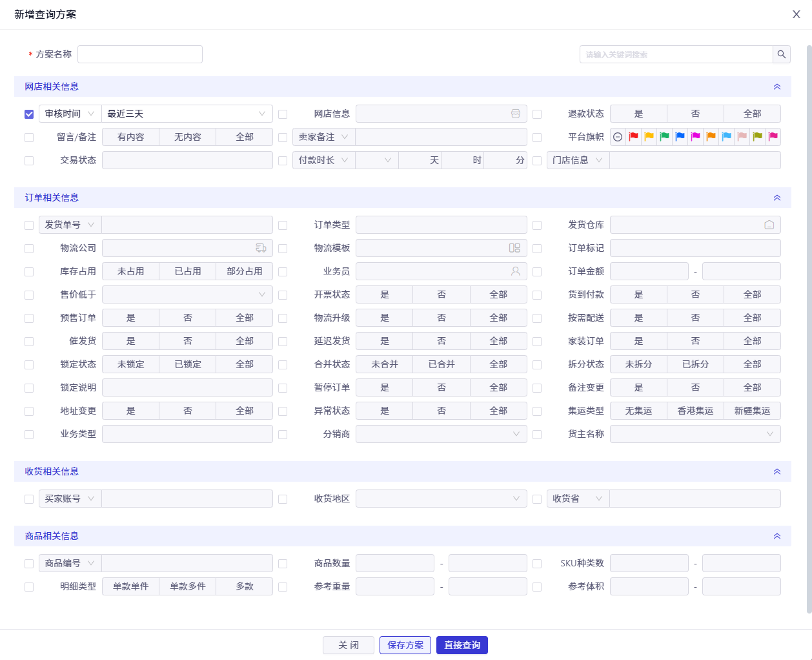Collapse the 网店相关信息 section
Screen dimensions: 812x660
pyautogui.click(x=777, y=87)
